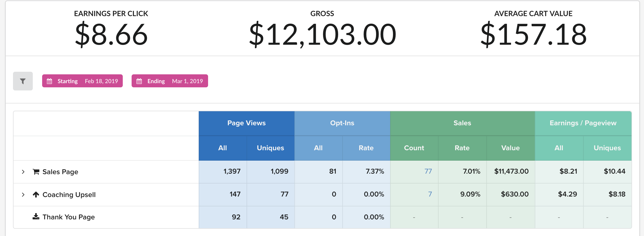Click the Coaching Upsell 147 page views cell
644x236 pixels.
click(223, 194)
